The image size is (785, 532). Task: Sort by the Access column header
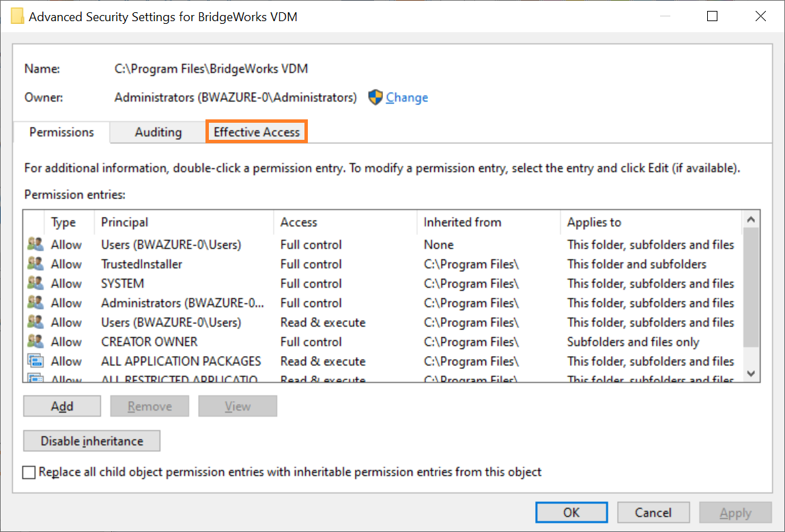click(x=345, y=222)
